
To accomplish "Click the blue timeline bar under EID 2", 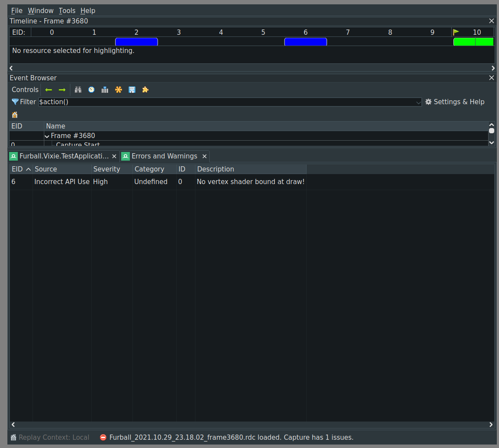I will click(136, 42).
